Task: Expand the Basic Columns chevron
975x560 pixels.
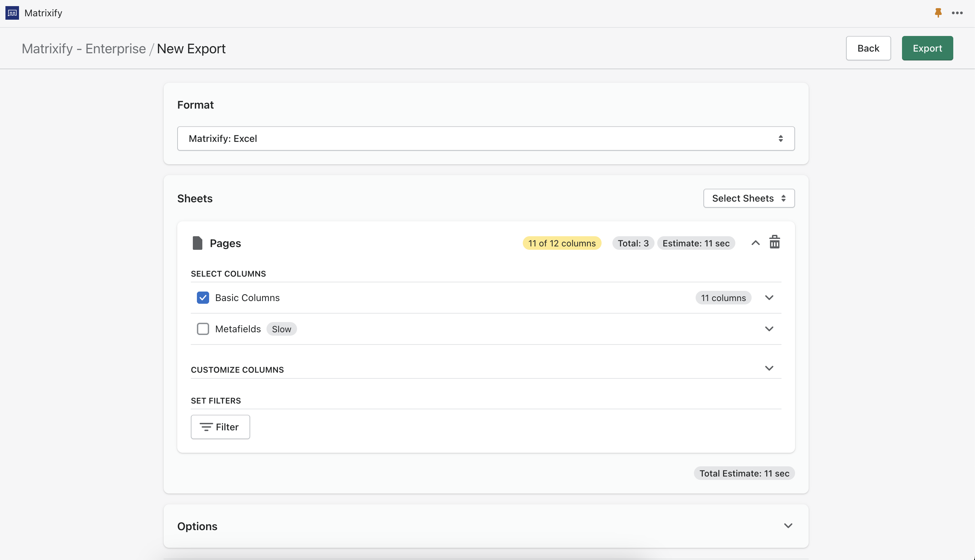Action: click(769, 298)
